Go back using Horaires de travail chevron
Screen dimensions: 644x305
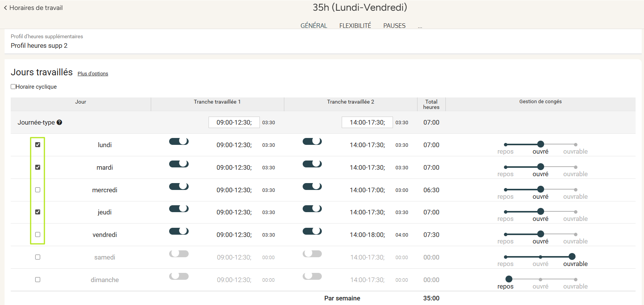click(x=5, y=8)
